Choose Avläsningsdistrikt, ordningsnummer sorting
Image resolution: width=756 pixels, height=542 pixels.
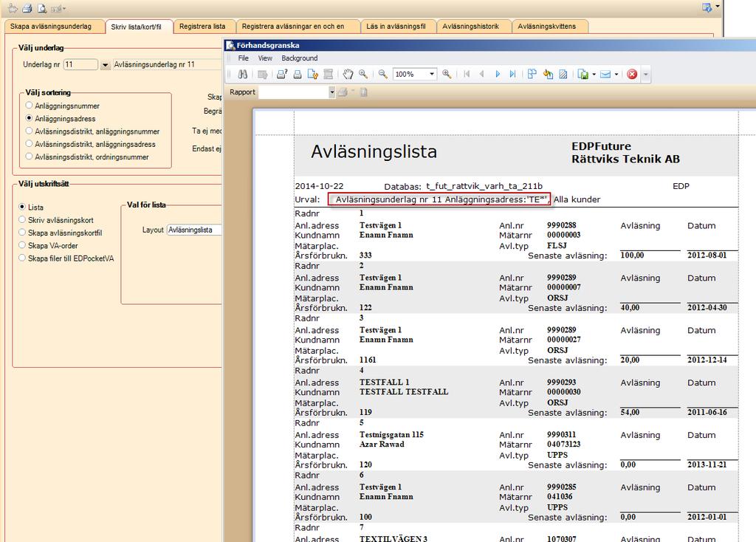(87, 157)
